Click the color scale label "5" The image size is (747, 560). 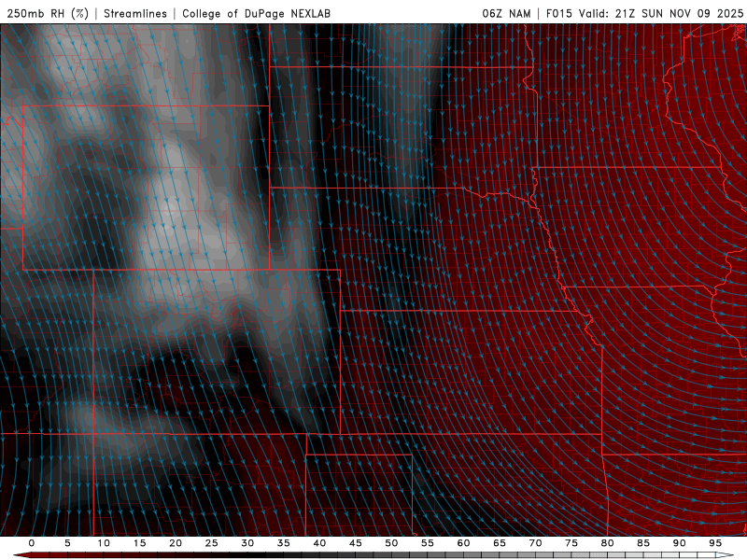coord(67,543)
